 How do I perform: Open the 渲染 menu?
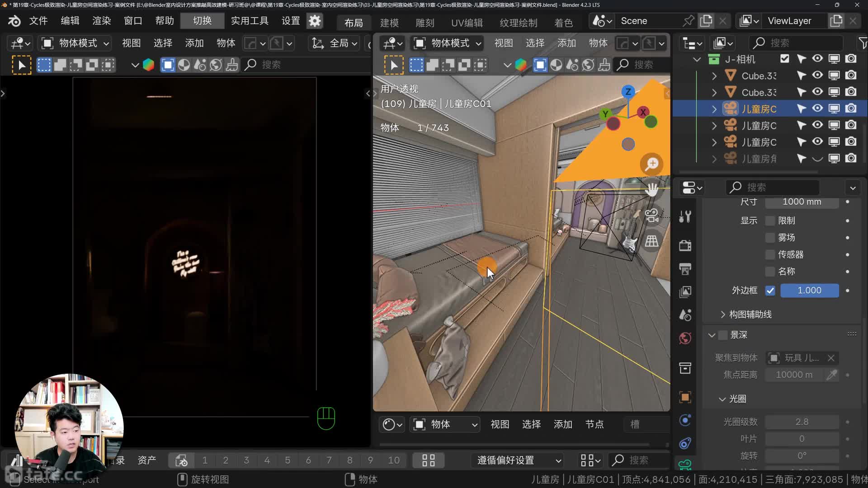(x=101, y=21)
